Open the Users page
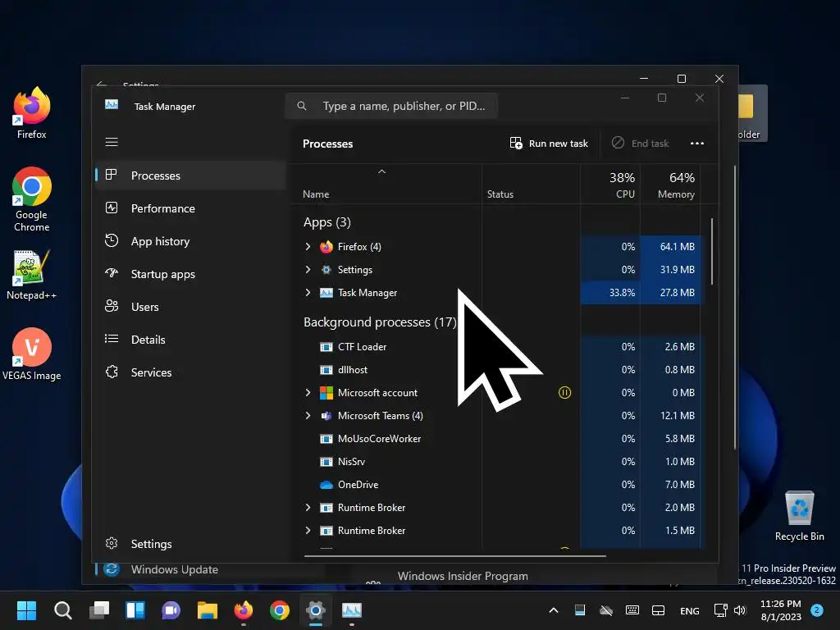 click(x=190, y=307)
